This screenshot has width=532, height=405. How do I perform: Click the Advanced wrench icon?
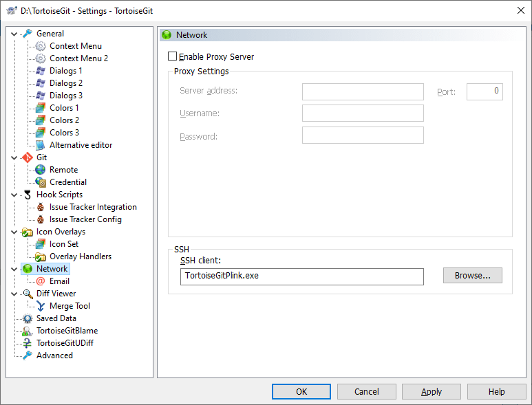tap(28, 355)
